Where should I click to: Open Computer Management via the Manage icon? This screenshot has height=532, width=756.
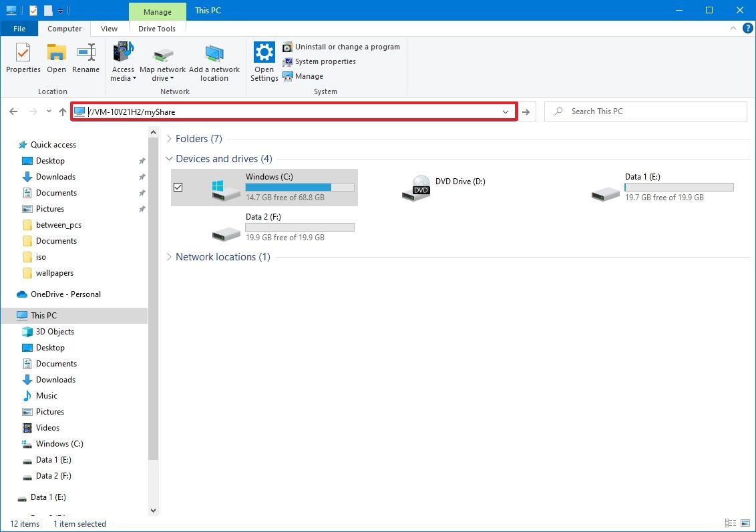tap(288, 76)
